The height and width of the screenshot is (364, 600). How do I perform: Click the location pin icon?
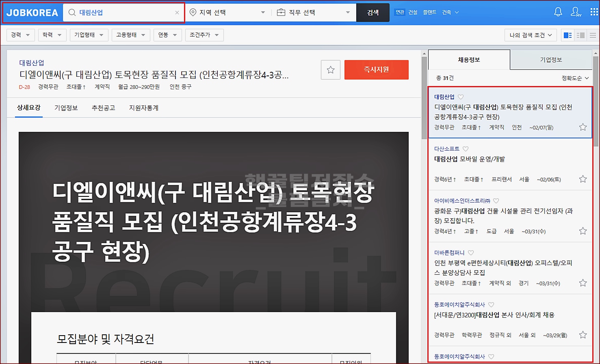pyautogui.click(x=193, y=13)
